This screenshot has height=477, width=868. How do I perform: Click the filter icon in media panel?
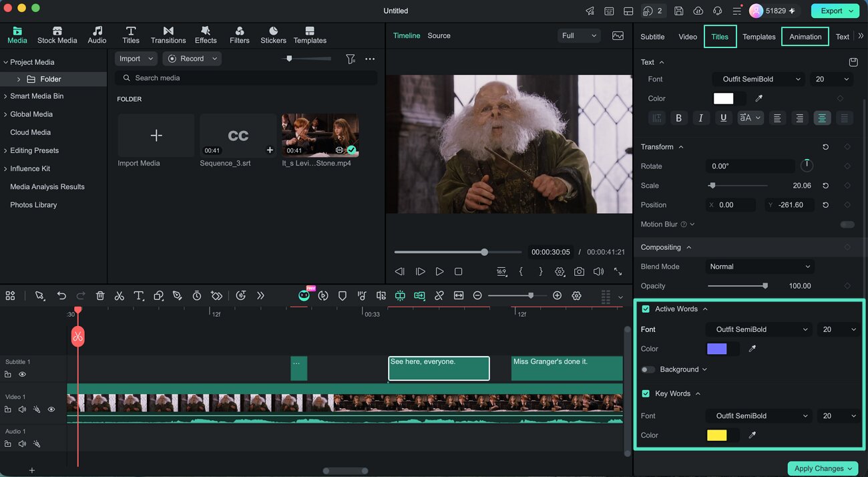coord(351,59)
